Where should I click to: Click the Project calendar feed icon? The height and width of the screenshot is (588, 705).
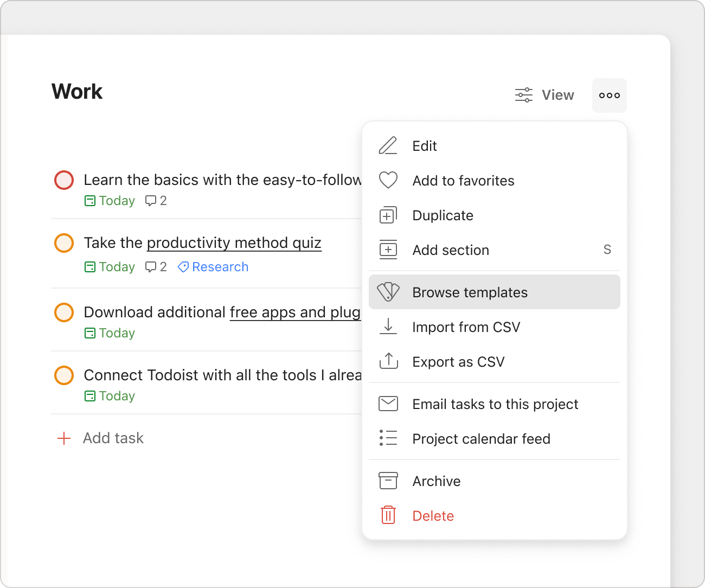(x=388, y=438)
